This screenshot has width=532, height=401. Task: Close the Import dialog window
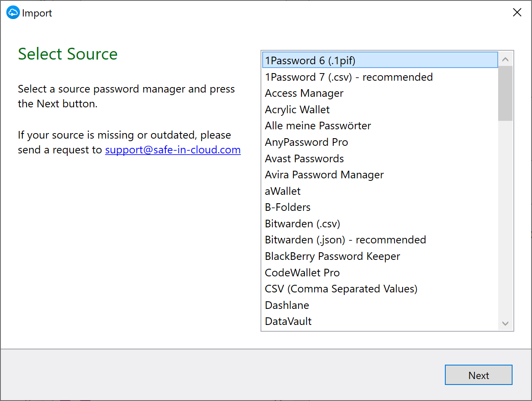coord(517,13)
